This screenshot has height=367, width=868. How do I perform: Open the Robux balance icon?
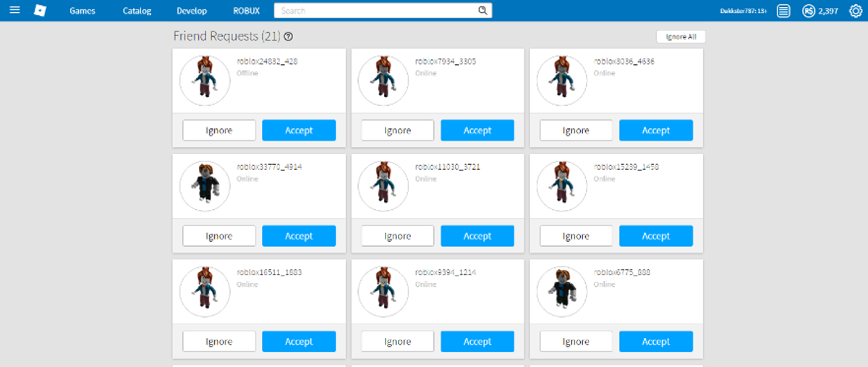[x=808, y=11]
